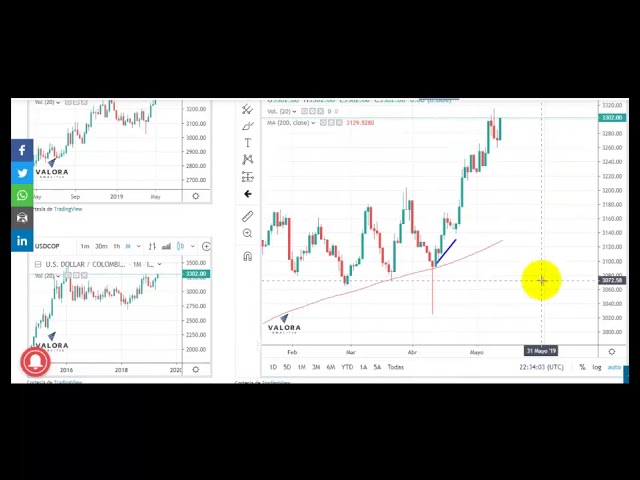Select the Text annotation tool

(x=247, y=143)
